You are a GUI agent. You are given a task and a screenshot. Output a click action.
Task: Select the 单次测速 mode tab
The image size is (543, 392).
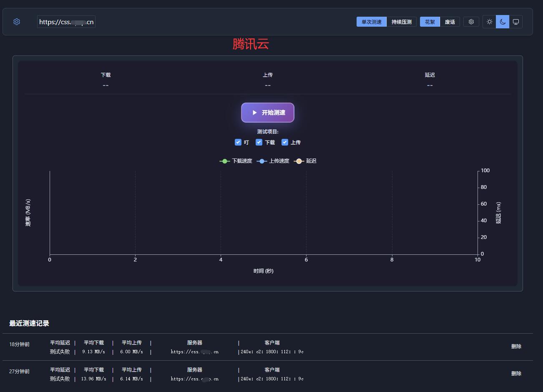tap(371, 22)
